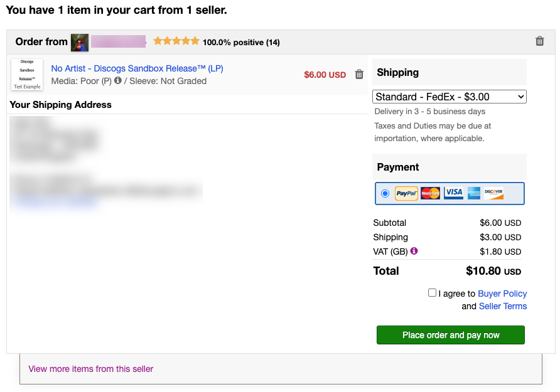Click the seller's five-star rating
560x392 pixels.
pyautogui.click(x=176, y=40)
